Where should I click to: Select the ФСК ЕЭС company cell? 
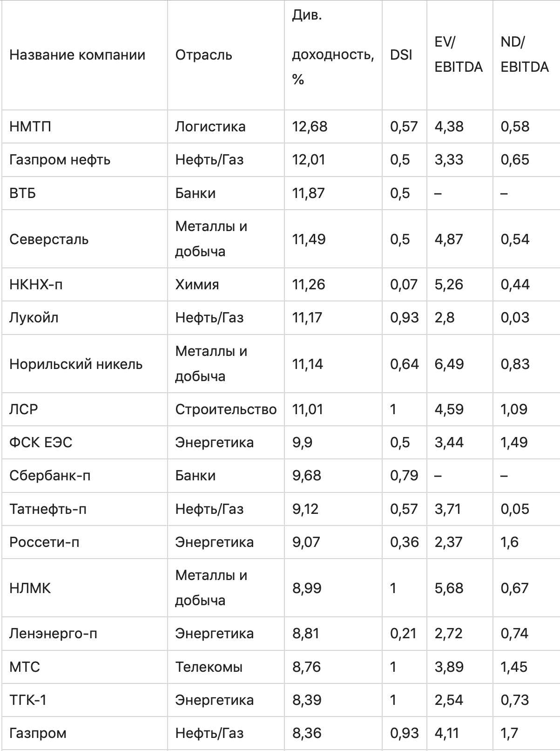(x=41, y=442)
